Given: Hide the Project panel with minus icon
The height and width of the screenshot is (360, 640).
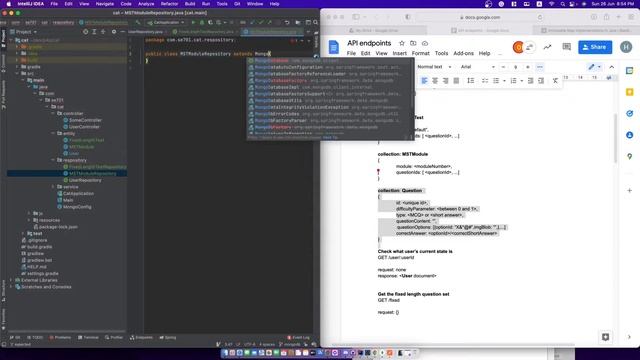Looking at the screenshot, I should pos(122,32).
